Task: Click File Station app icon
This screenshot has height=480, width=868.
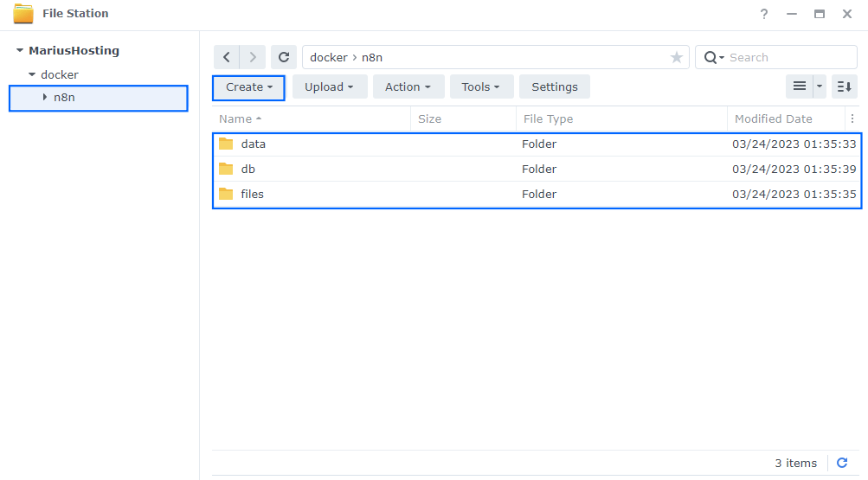Action: (x=23, y=14)
